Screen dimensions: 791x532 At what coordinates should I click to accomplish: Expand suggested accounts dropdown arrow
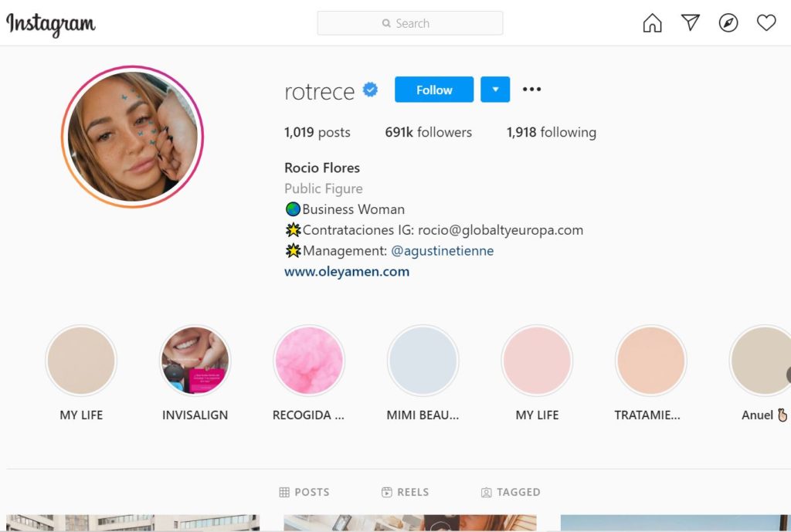pos(495,90)
